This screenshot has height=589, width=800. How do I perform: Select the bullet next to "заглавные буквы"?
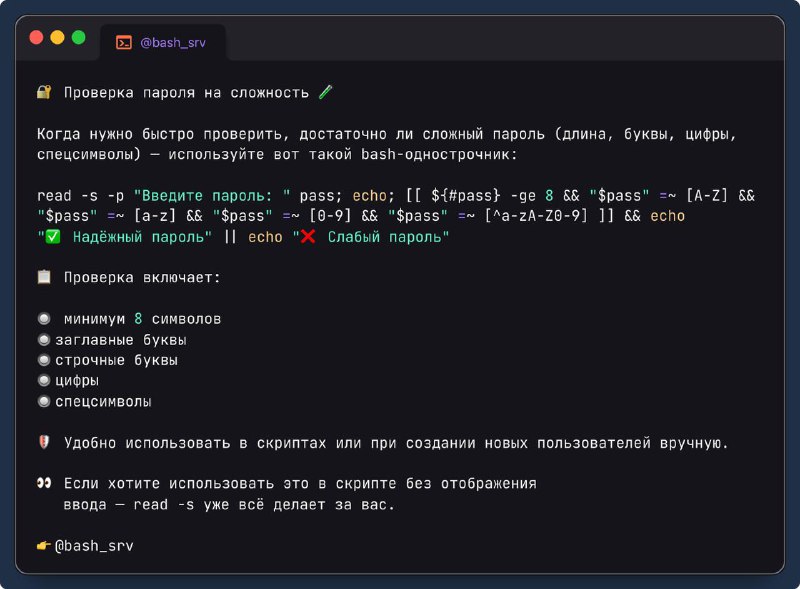point(44,340)
